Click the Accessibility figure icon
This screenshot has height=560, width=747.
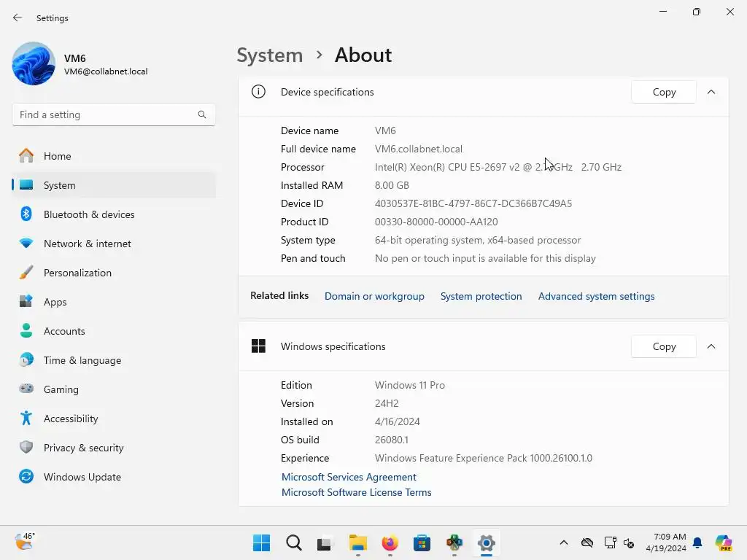[26, 418]
